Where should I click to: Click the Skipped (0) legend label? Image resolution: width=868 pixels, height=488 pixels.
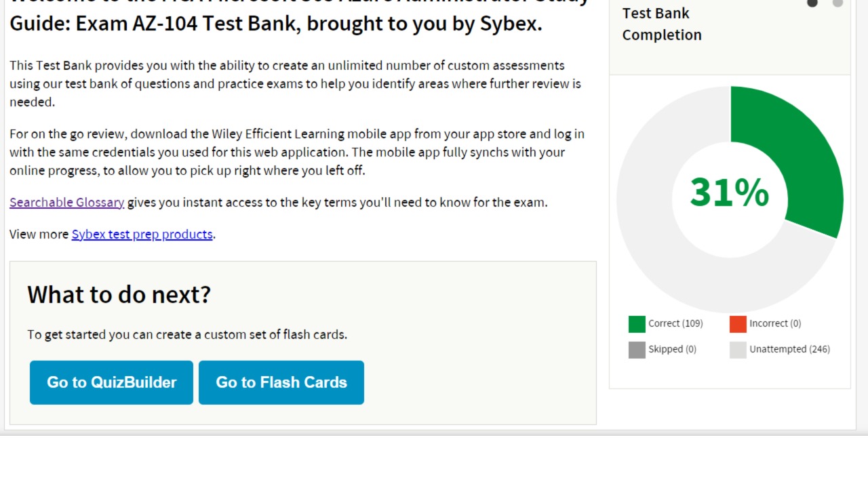click(672, 349)
